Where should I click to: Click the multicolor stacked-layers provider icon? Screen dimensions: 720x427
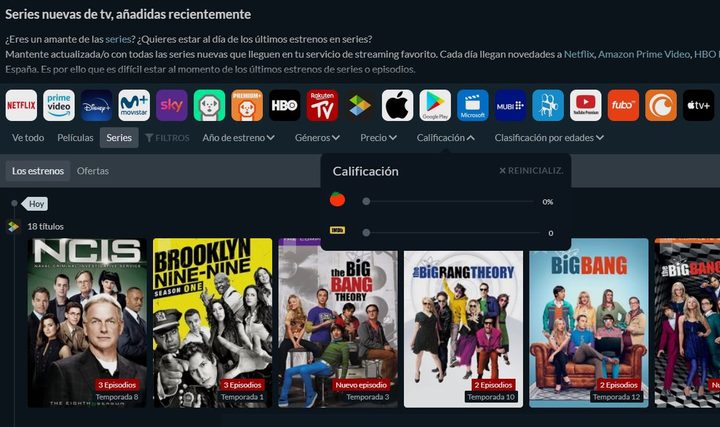pyautogui.click(x=360, y=105)
